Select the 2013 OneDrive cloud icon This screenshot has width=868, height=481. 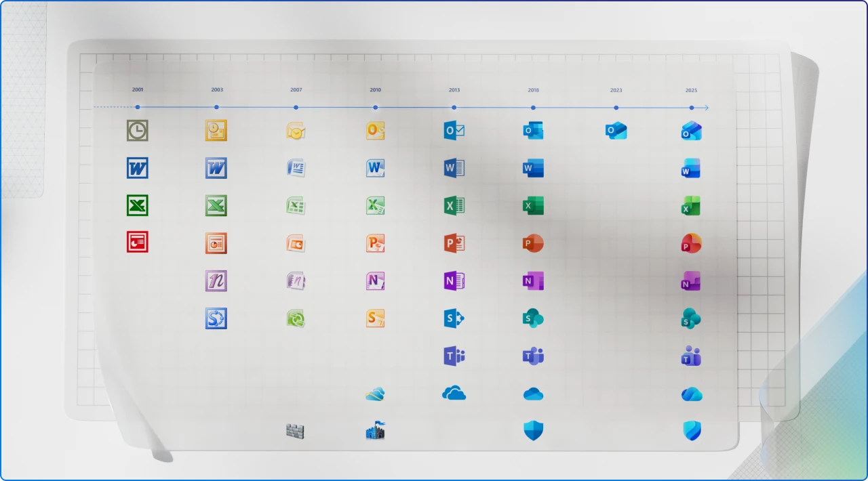coord(454,393)
